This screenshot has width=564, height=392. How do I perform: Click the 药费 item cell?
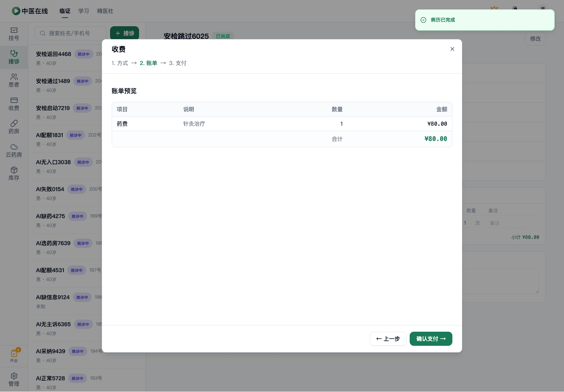pos(122,124)
